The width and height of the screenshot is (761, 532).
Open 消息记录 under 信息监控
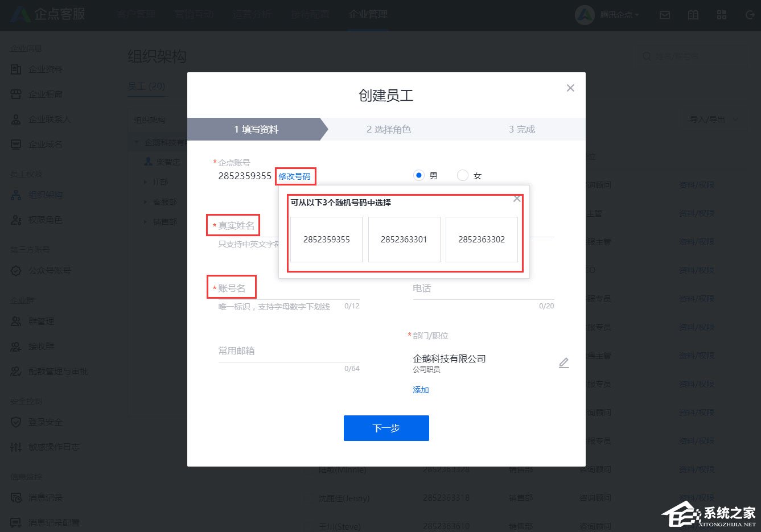pyautogui.click(x=46, y=497)
